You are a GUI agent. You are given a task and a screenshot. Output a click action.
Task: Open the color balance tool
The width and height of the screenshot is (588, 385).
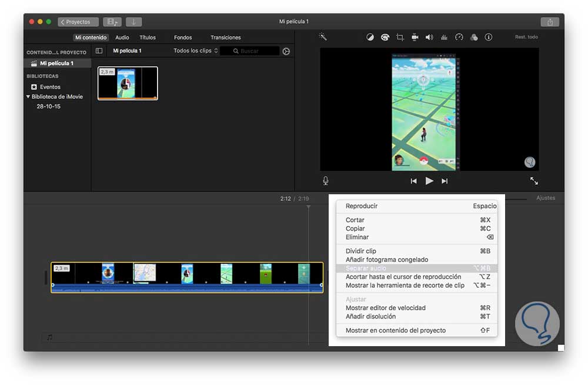click(370, 37)
